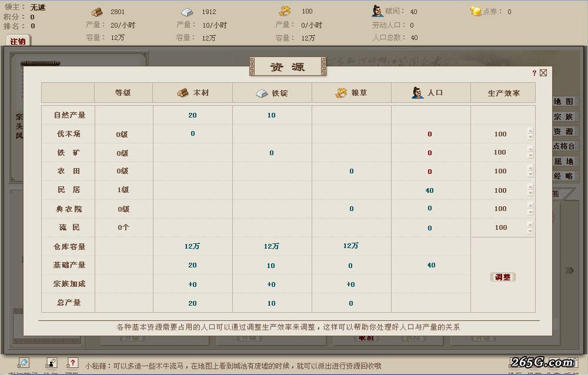Screen dimensions: 588x375
Task: Decrease 流民 production efficiency with down arrow
Action: (x=530, y=230)
